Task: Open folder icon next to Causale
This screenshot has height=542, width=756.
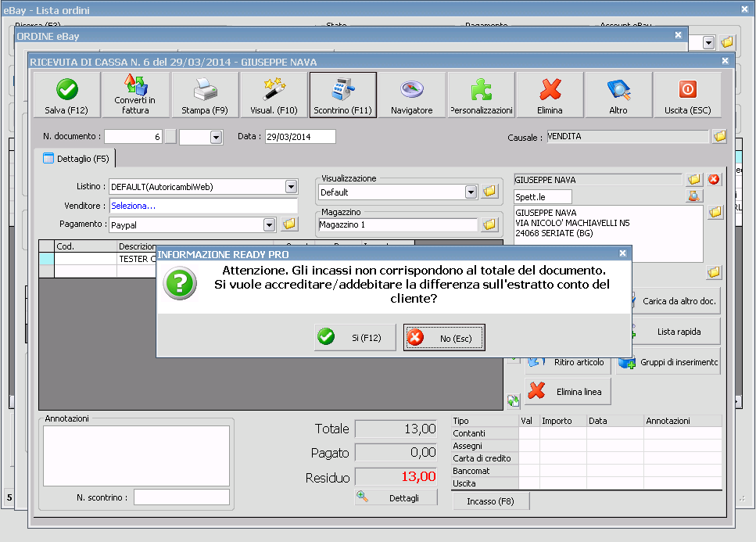Action: 719,137
